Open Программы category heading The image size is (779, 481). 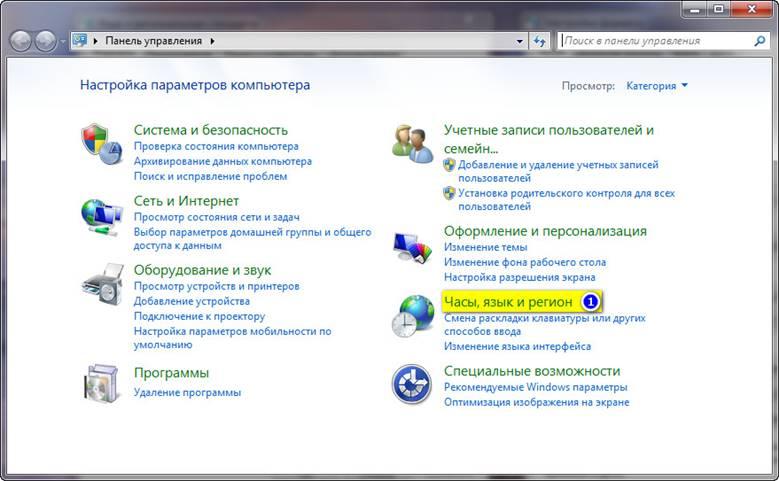(x=171, y=373)
